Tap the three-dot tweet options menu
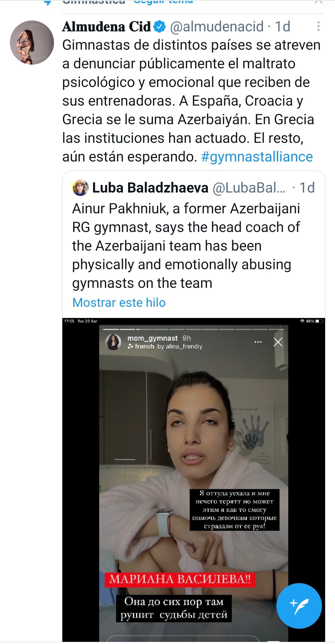The image size is (335, 644). coord(318,26)
